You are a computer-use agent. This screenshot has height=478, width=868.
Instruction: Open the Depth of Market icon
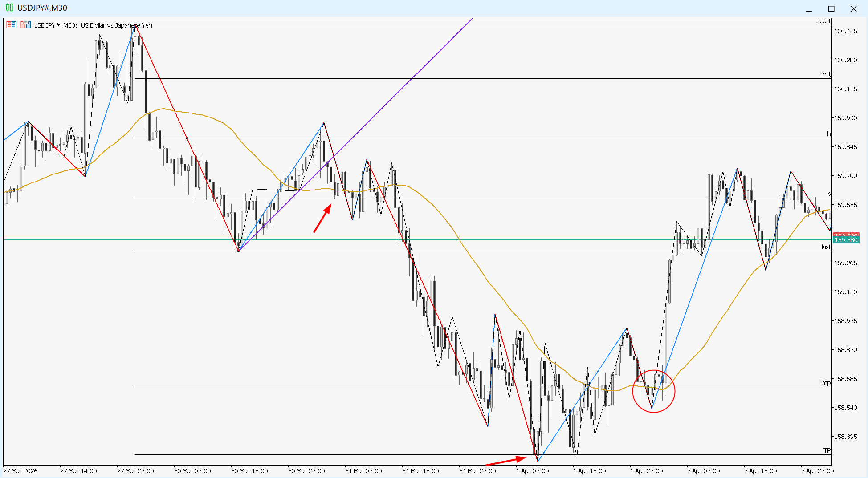(26, 25)
